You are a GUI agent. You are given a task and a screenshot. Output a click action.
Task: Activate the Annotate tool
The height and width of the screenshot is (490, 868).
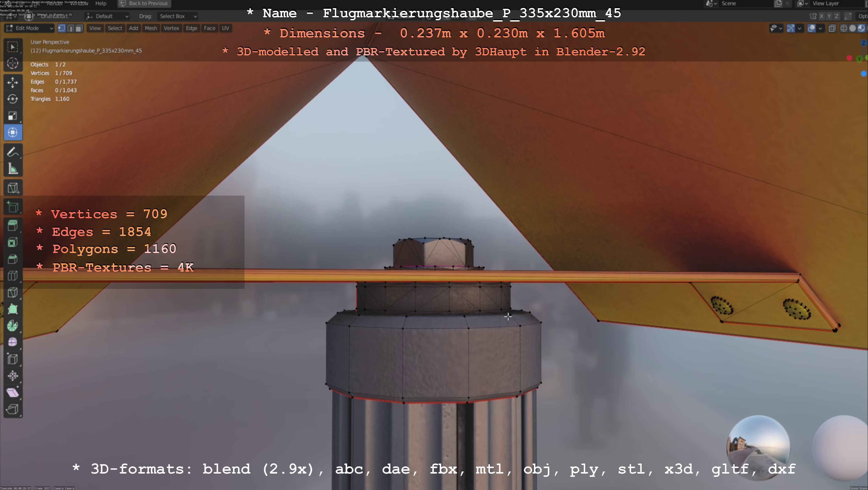point(13,152)
